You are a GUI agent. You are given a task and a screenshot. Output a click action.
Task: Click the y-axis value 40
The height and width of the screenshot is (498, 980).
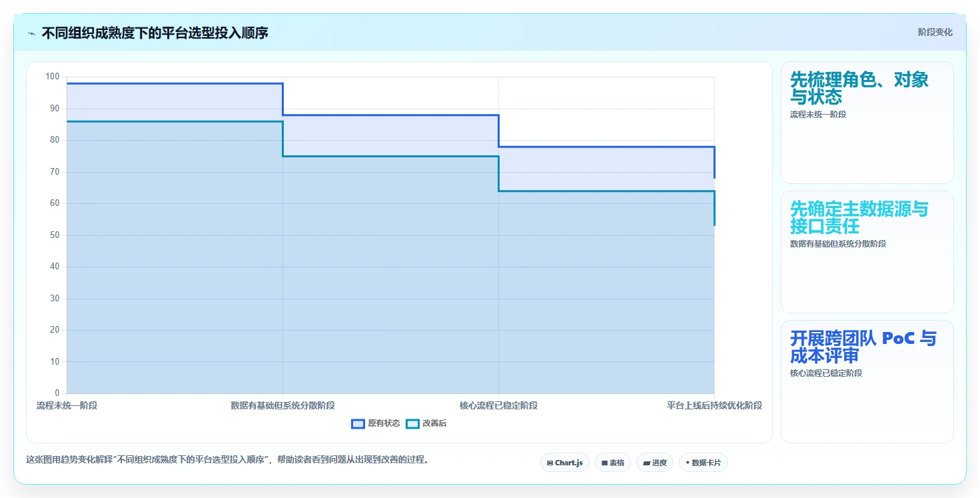[x=55, y=267]
